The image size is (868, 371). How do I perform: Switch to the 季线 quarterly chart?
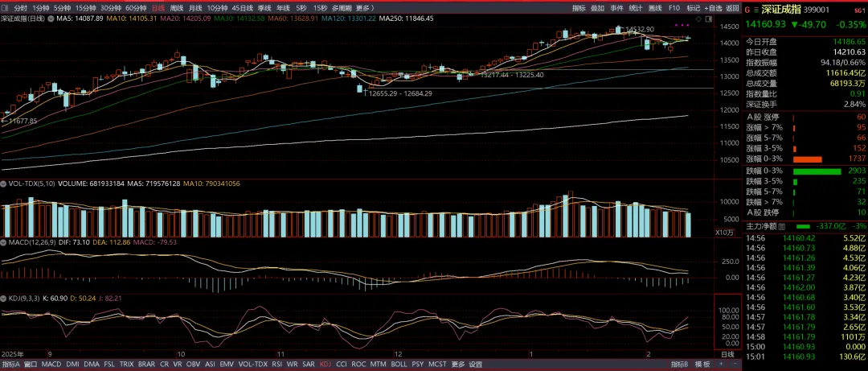264,8
